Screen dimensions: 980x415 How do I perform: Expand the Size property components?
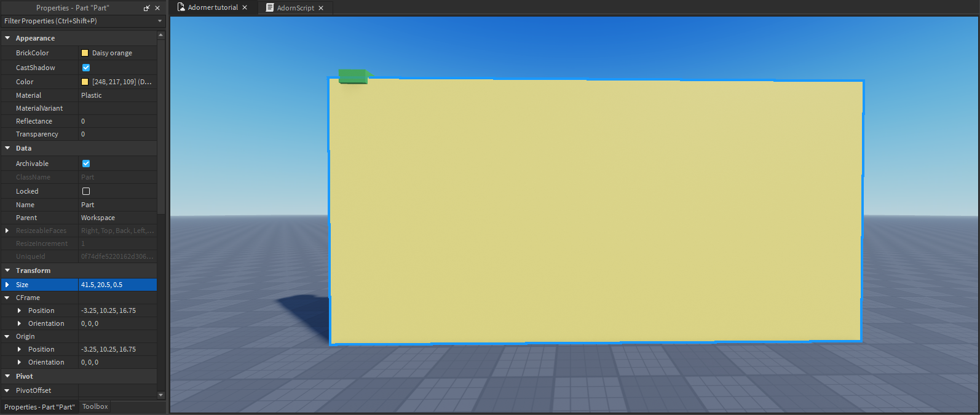pyautogui.click(x=7, y=285)
